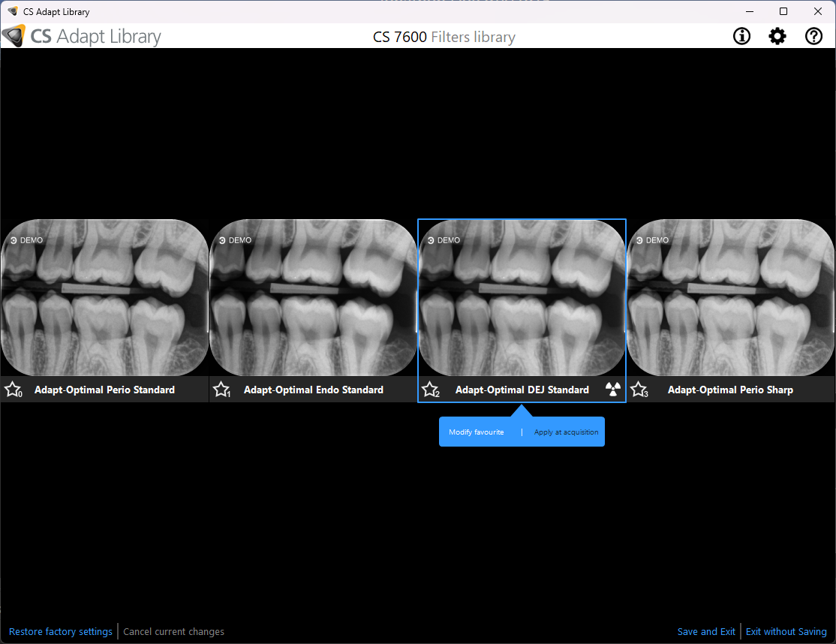Click the CS Adapt Library logo
This screenshot has height=644, width=836.
click(x=81, y=36)
